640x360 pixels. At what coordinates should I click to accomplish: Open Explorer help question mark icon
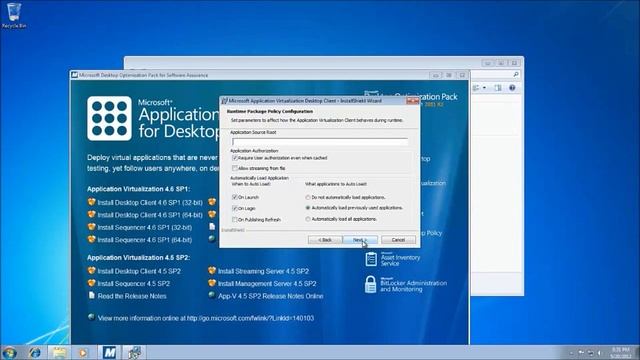(x=512, y=88)
